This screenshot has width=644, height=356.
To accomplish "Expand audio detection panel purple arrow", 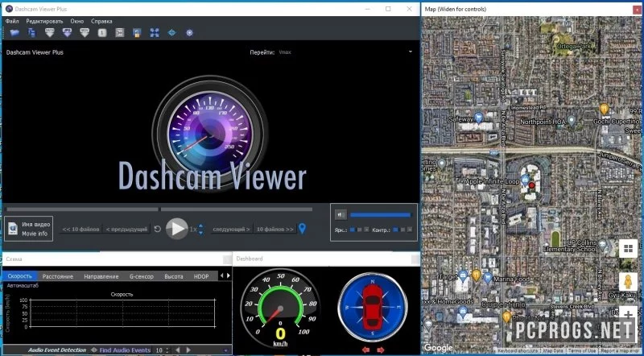I will pyautogui.click(x=225, y=350).
